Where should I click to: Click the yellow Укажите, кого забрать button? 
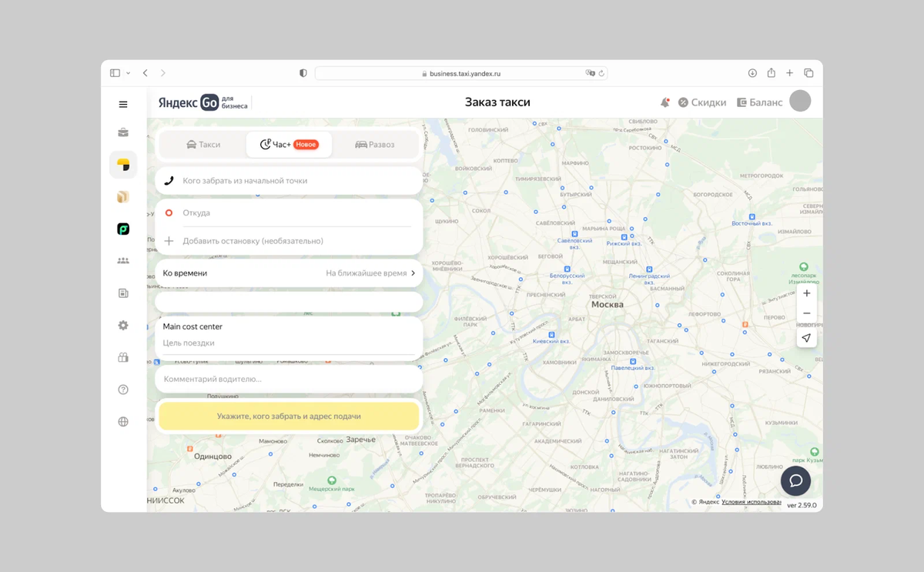pos(289,416)
